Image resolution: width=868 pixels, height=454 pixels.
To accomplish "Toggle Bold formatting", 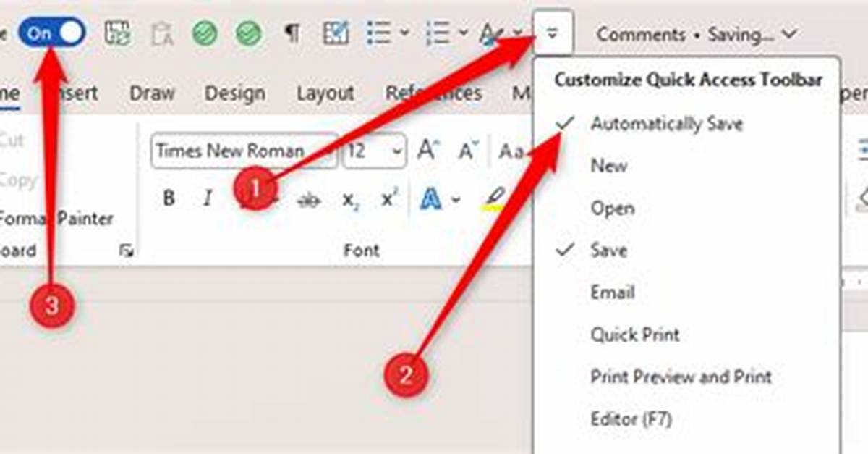I will pos(169,198).
